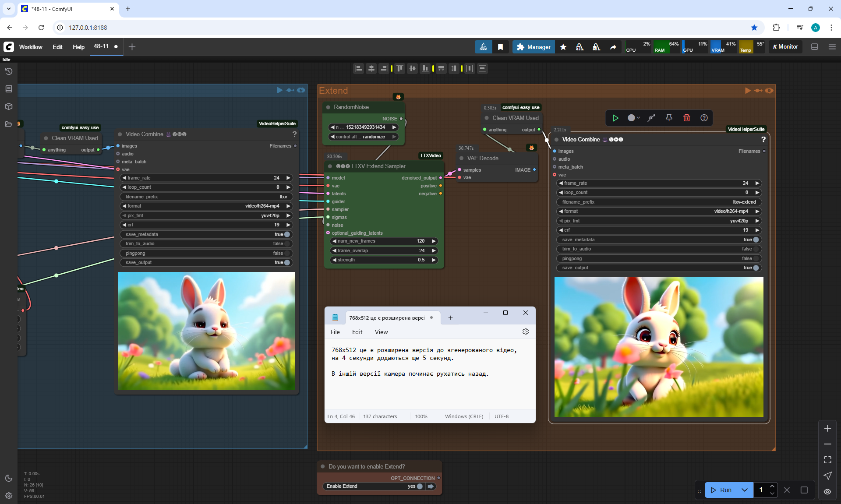Click the delete trash icon in node toolbar
This screenshot has height=504, width=841.
pyautogui.click(x=686, y=118)
